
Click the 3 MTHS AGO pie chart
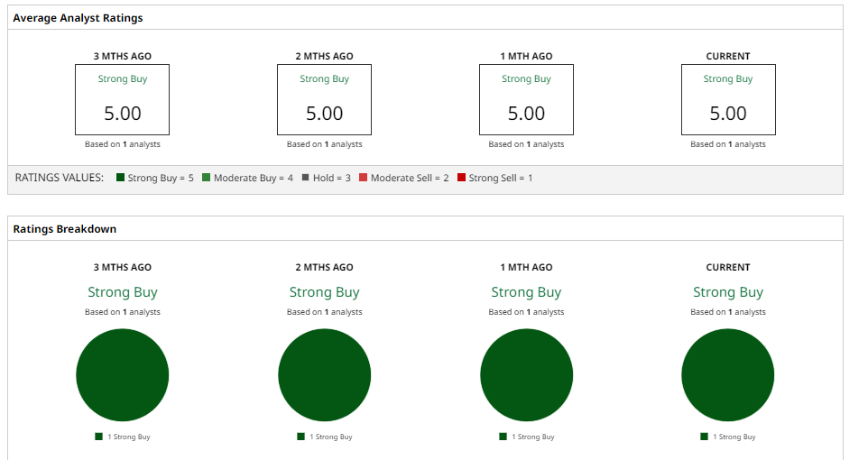pos(123,375)
